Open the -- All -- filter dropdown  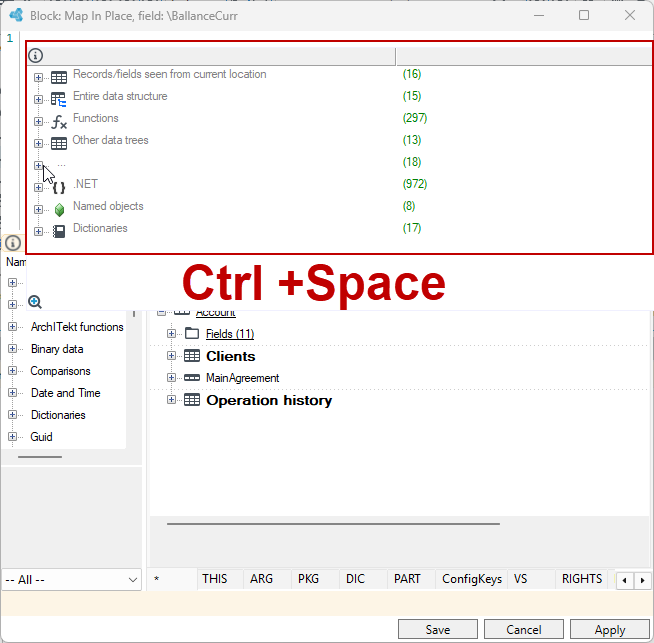pyautogui.click(x=71, y=580)
